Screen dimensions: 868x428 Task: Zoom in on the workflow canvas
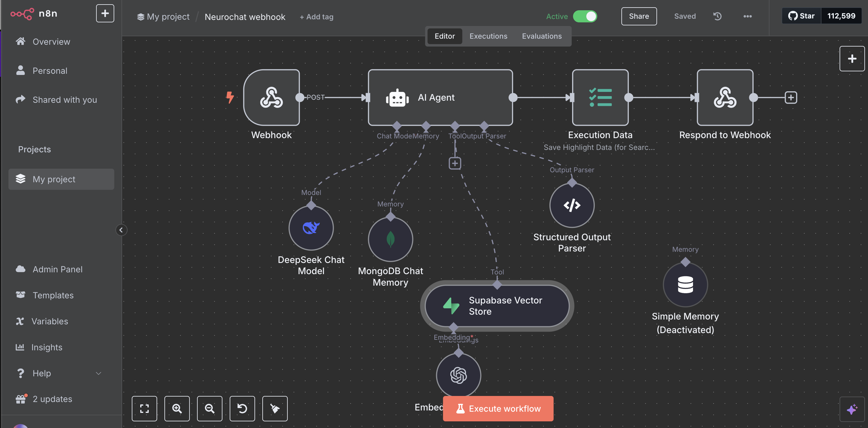coord(177,408)
